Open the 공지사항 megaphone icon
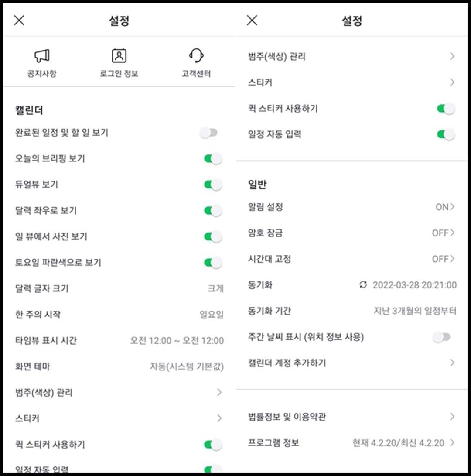471x476 pixels. (42, 56)
